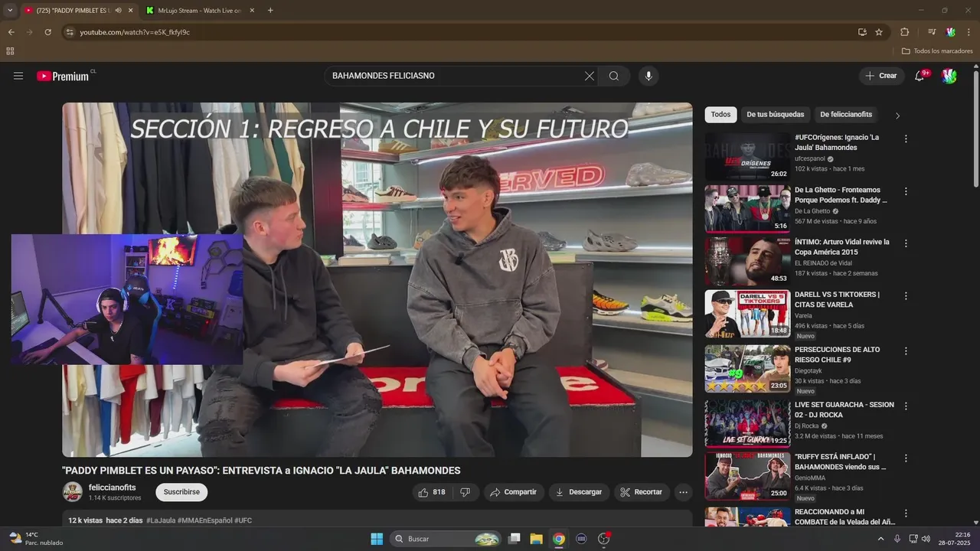This screenshot has width=980, height=551.
Task: Open the tab search dropdown arrow
Action: click(10, 10)
